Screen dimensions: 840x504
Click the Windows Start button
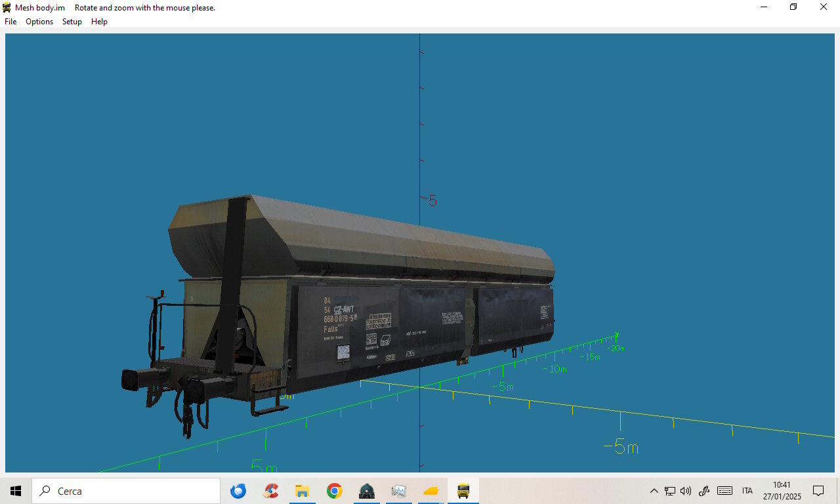tap(16, 491)
